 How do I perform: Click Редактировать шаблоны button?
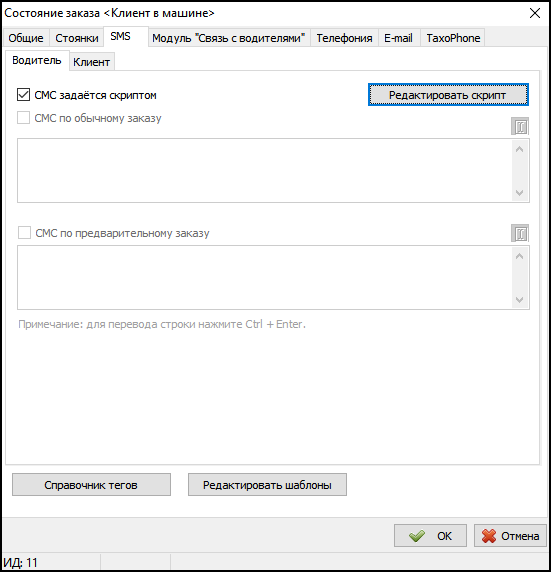[267, 484]
